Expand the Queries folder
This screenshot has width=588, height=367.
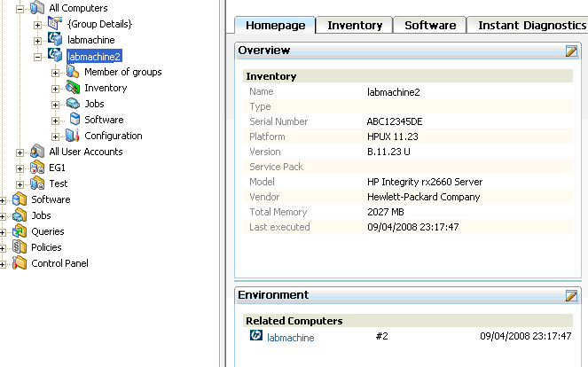coord(3,232)
